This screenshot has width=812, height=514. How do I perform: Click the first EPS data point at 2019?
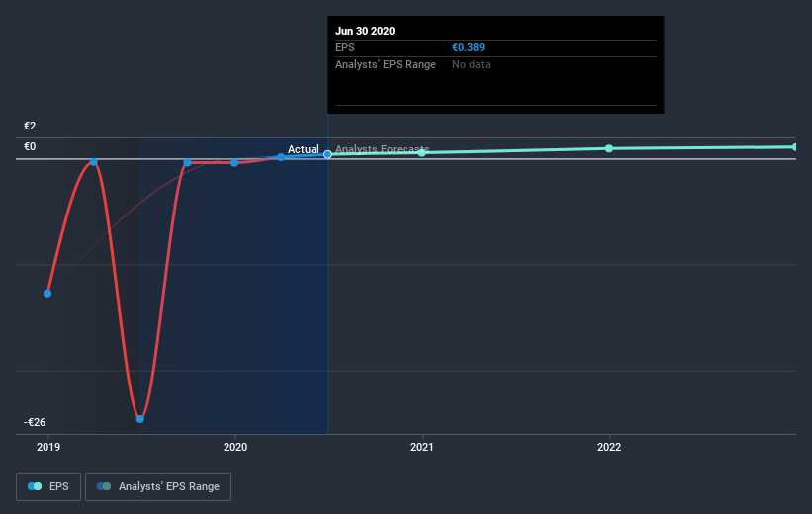[x=47, y=294]
